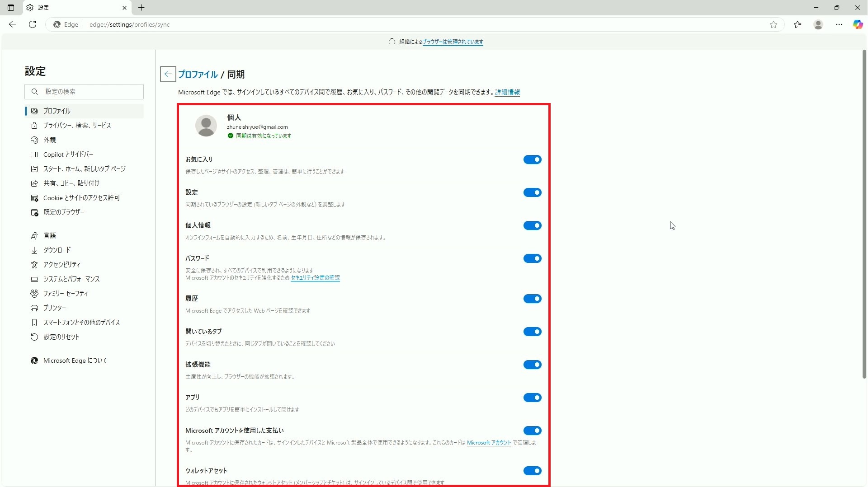Image resolution: width=868 pixels, height=487 pixels.
Task: Click the back arrow beside プロファイル heading
Action: pos(168,74)
